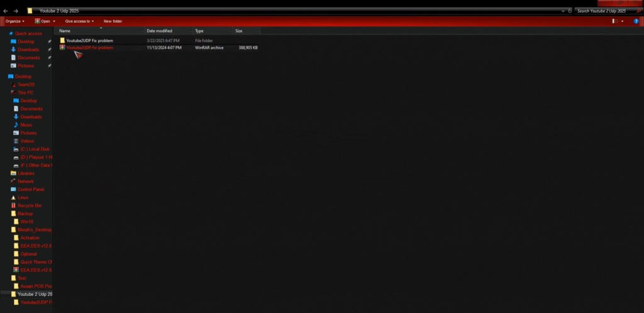Open the (C:) Local Disk drive
Screen dimensions: 644x313
click(x=35, y=149)
